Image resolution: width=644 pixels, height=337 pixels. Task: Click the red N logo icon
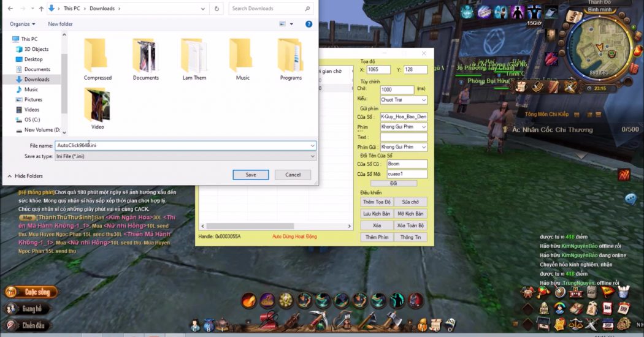(624, 175)
